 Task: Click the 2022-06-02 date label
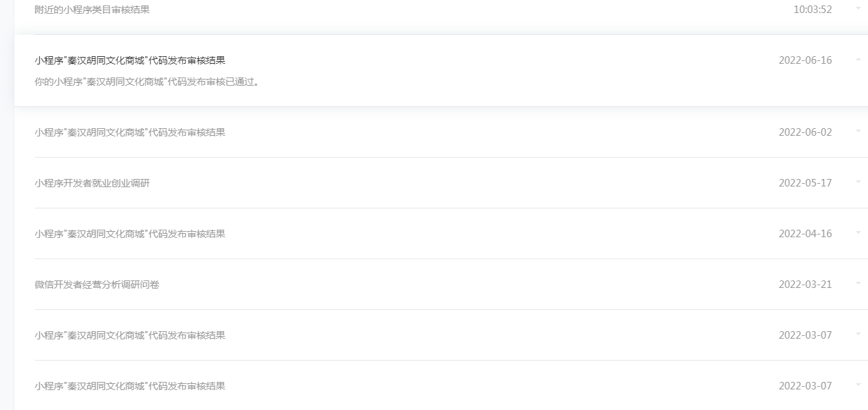(x=805, y=132)
